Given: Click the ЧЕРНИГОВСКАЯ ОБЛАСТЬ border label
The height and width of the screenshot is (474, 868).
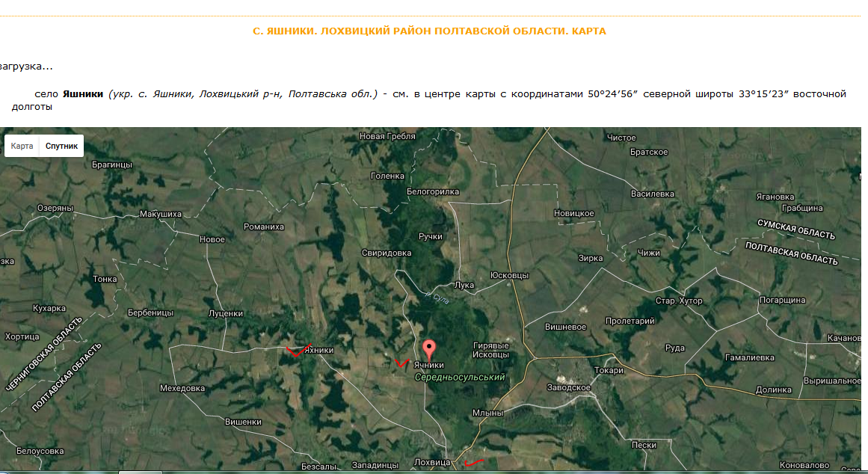Looking at the screenshot, I should [x=43, y=354].
